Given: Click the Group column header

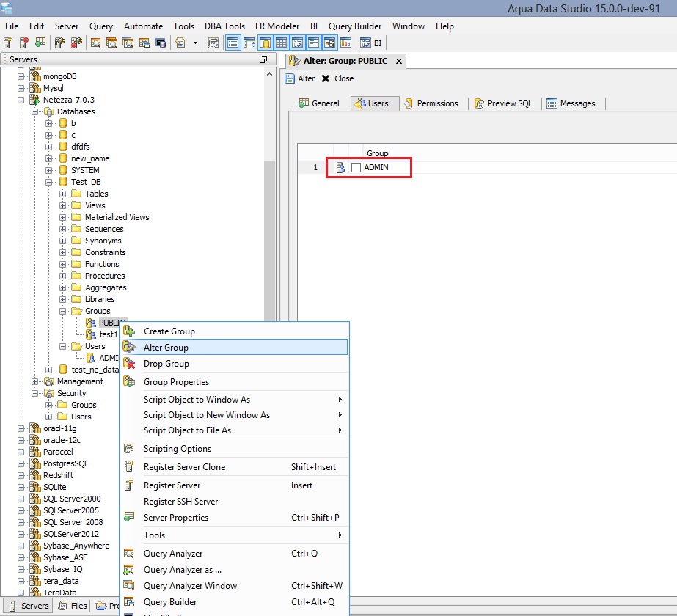Looking at the screenshot, I should [x=377, y=153].
